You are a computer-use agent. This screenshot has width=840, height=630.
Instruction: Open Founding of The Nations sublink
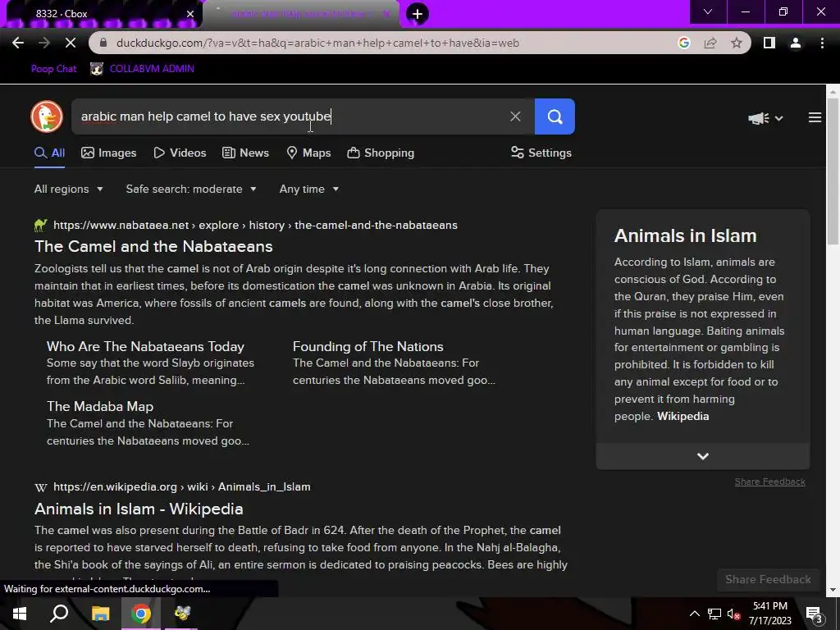coord(368,347)
